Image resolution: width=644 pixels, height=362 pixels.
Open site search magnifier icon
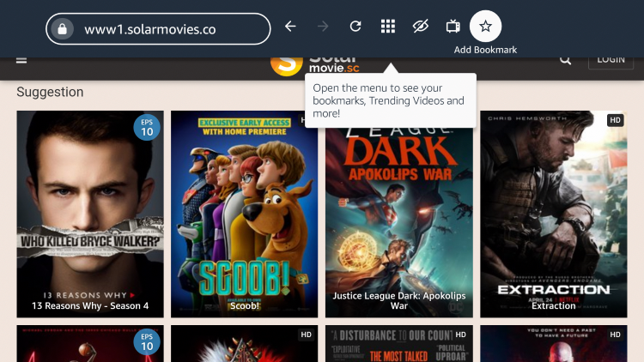pos(566,60)
